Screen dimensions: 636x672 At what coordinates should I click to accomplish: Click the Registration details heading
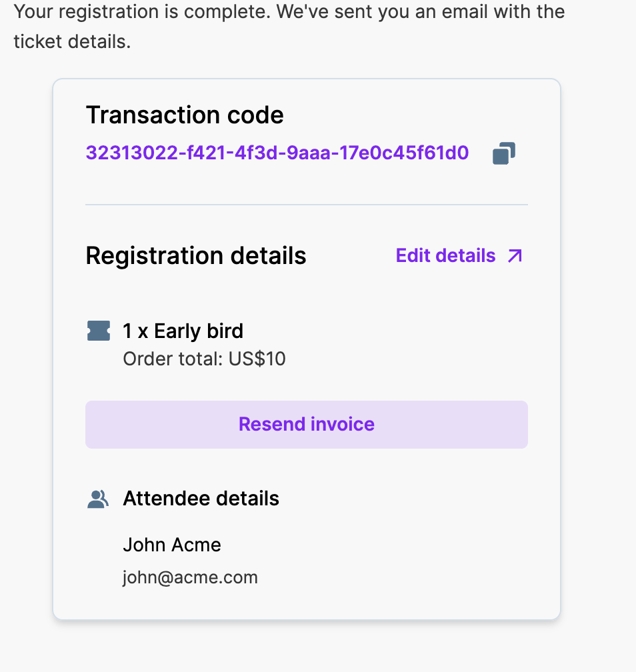click(x=196, y=256)
